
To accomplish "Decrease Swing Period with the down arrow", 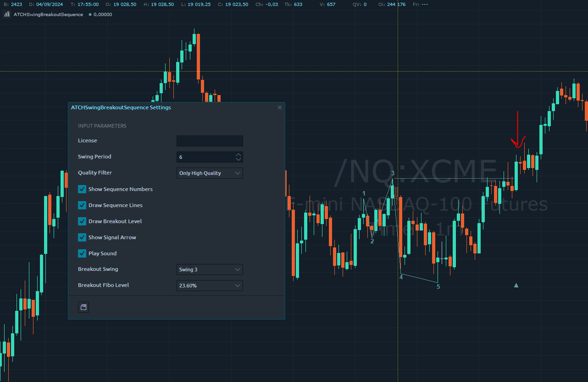I will (x=238, y=159).
